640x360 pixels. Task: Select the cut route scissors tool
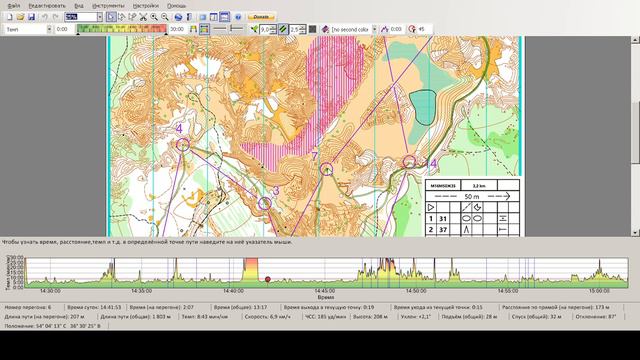click(143, 17)
